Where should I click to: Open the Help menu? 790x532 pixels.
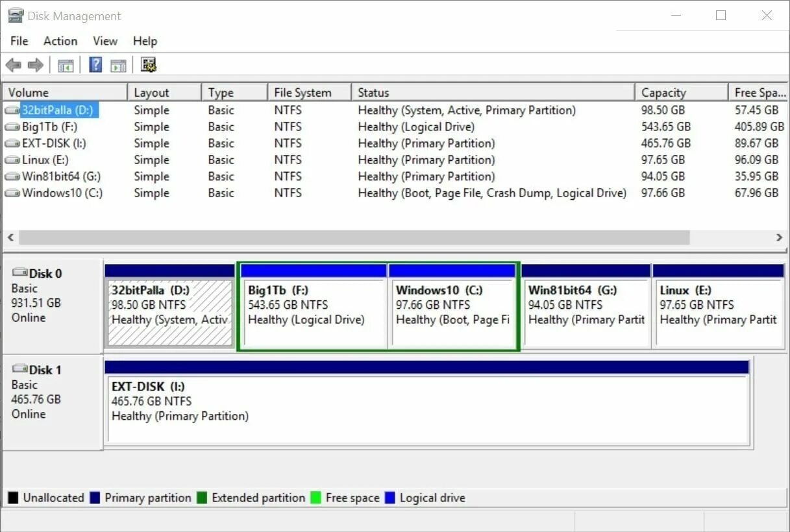(145, 41)
